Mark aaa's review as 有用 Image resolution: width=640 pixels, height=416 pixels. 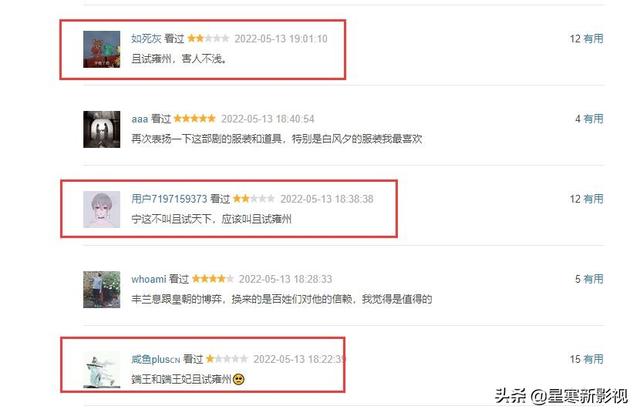click(593, 119)
